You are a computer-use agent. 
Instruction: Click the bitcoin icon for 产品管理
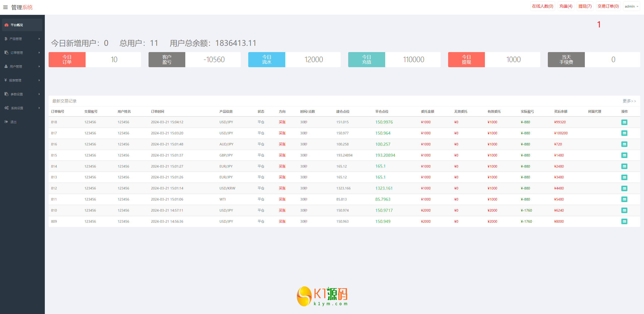6,39
